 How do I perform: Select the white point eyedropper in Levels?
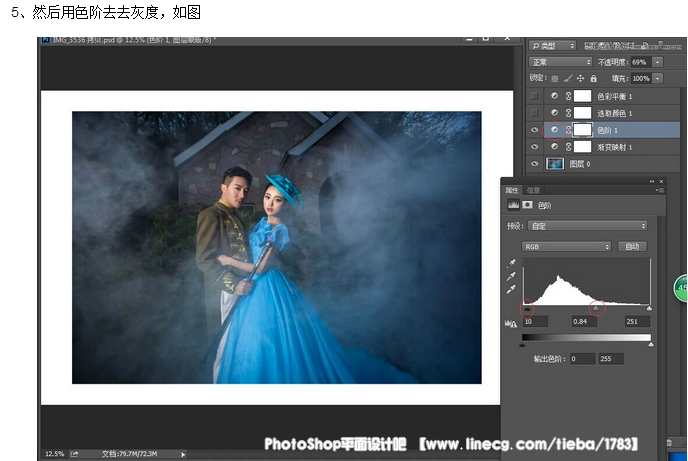click(511, 289)
